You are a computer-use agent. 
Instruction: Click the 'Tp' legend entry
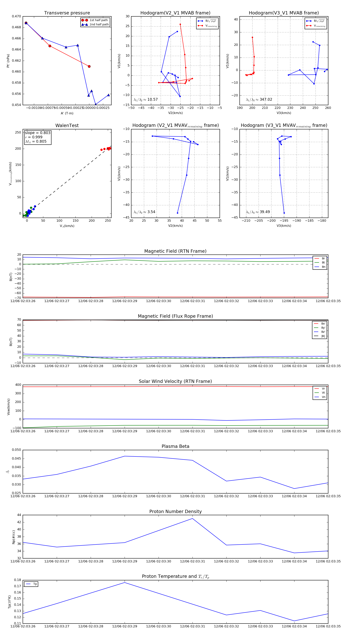click(31, 584)
